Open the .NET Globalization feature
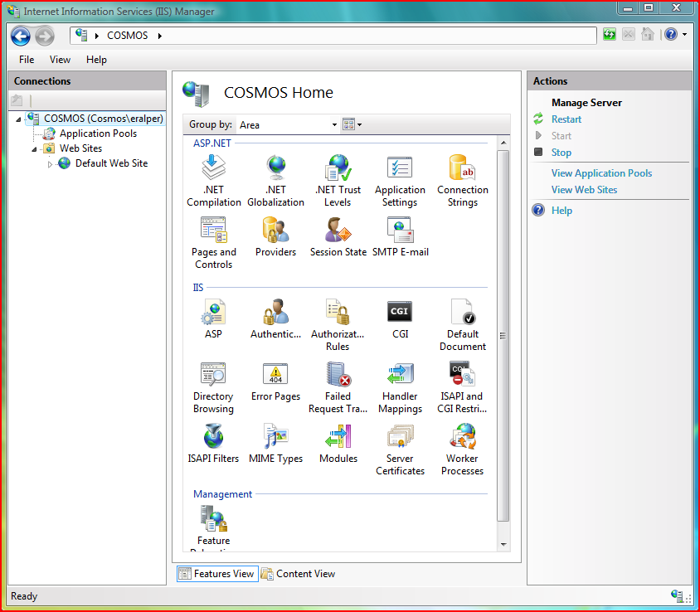Viewport: 700px width, 612px height. [x=276, y=181]
